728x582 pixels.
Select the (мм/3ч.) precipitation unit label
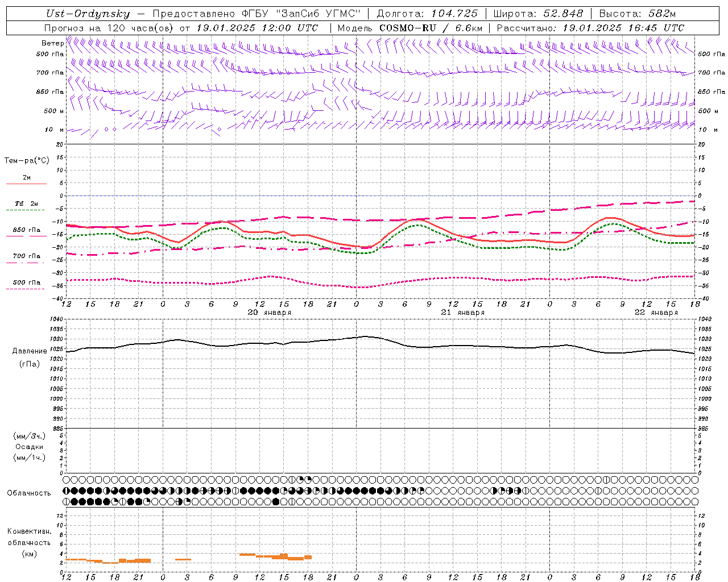30,436
